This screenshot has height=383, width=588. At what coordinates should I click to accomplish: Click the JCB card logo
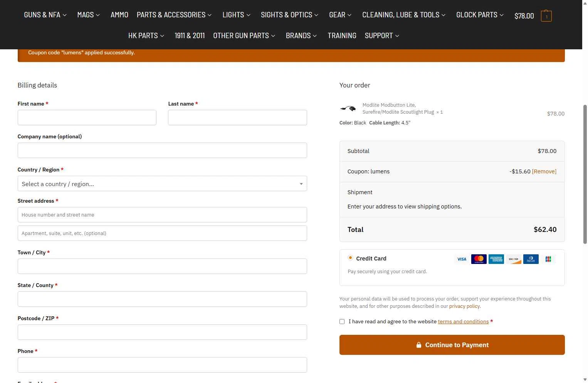[548, 259]
